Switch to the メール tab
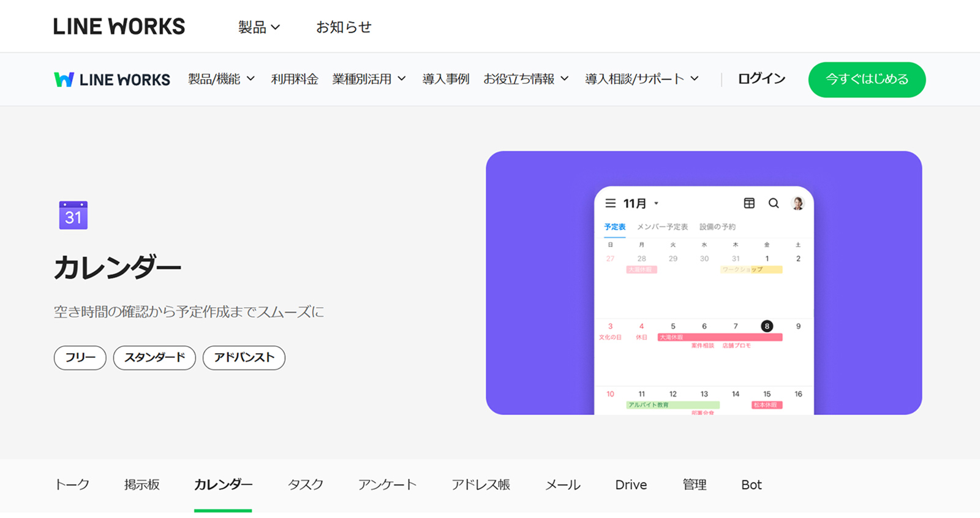The height and width of the screenshot is (518, 980). point(563,485)
